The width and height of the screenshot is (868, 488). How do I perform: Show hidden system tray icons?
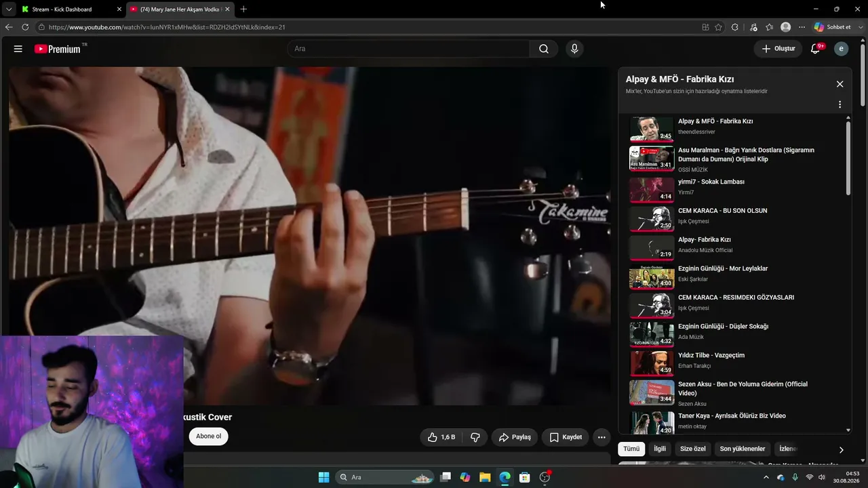point(766,477)
